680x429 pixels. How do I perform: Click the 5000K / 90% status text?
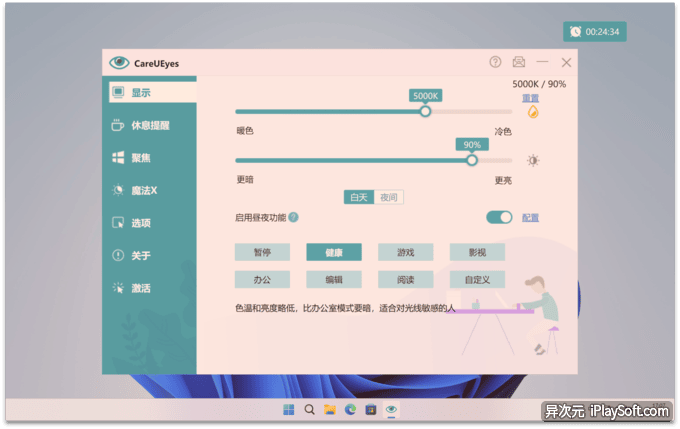(539, 84)
